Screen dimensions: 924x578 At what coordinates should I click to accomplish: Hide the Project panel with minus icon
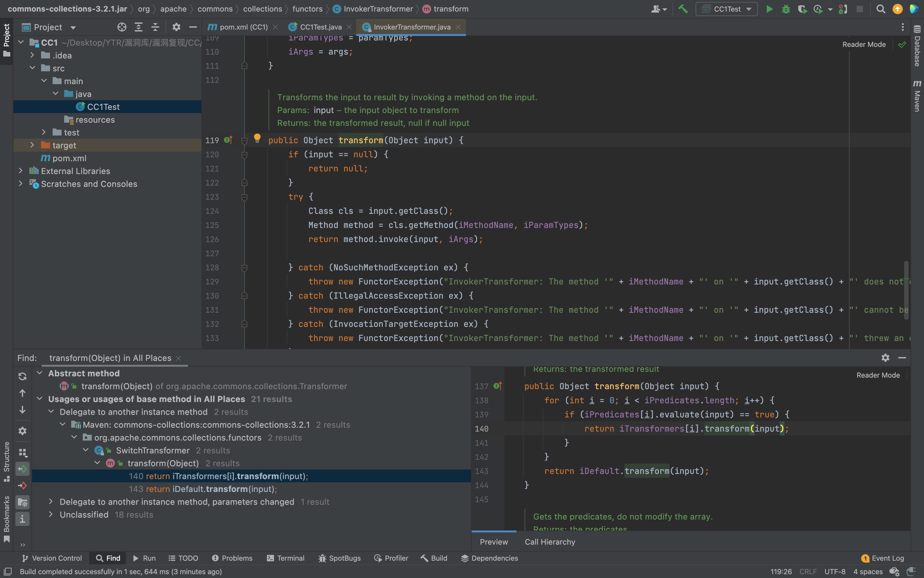click(x=193, y=27)
